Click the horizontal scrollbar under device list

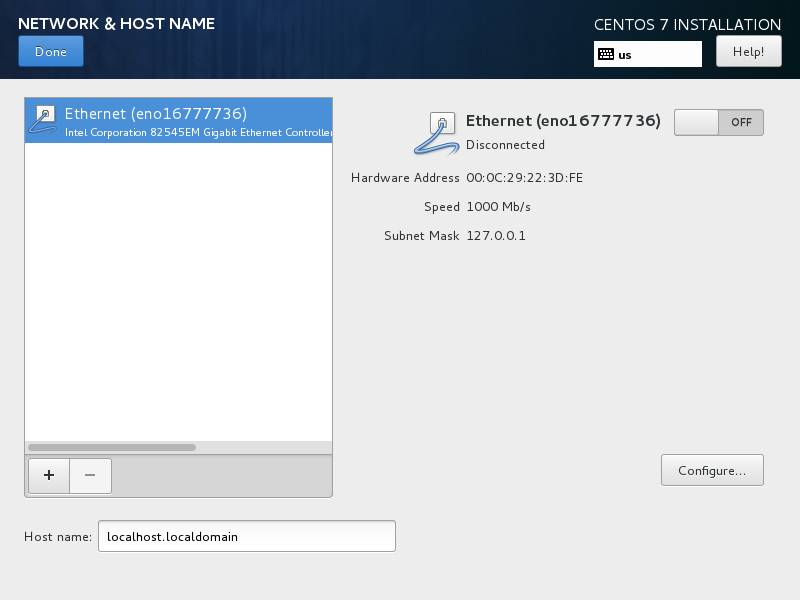pyautogui.click(x=112, y=447)
